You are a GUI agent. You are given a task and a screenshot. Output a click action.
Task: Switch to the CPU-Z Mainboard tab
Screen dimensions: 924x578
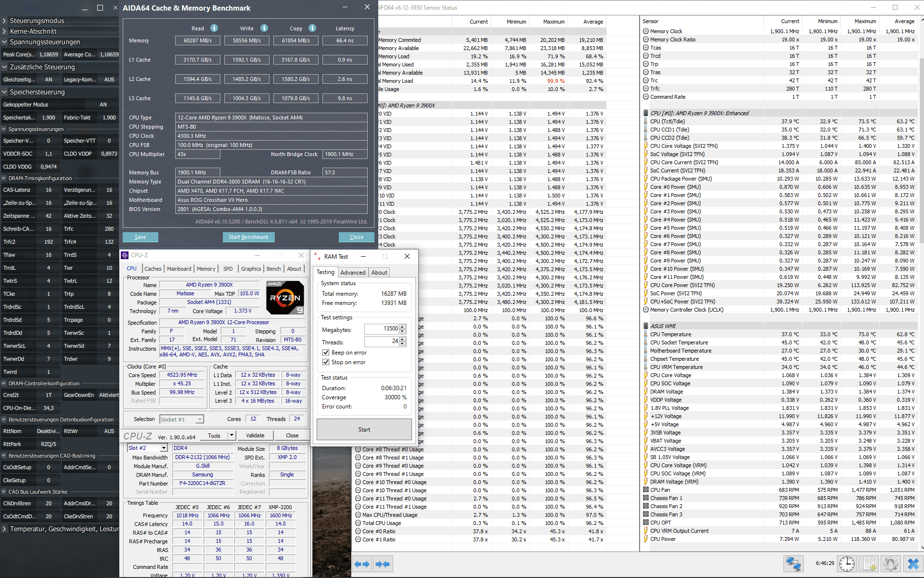click(179, 269)
